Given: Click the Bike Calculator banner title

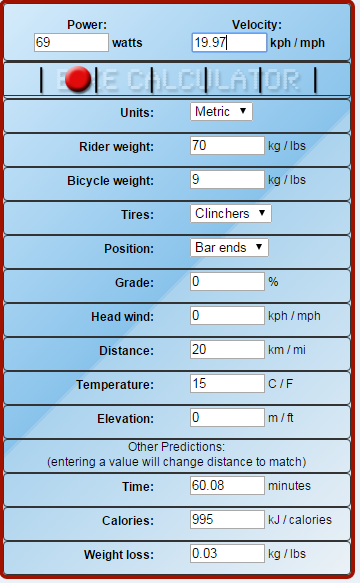Looking at the screenshot, I should (x=178, y=80).
